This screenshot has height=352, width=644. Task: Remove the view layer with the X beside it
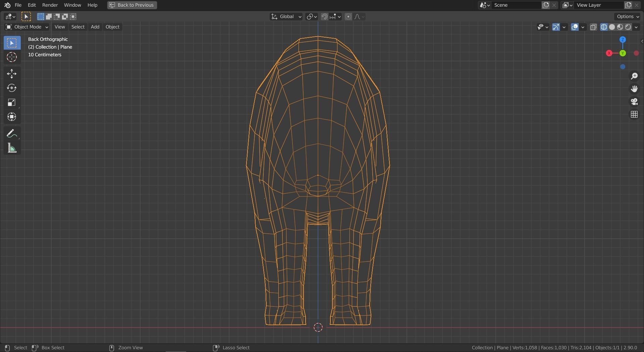[x=637, y=5]
